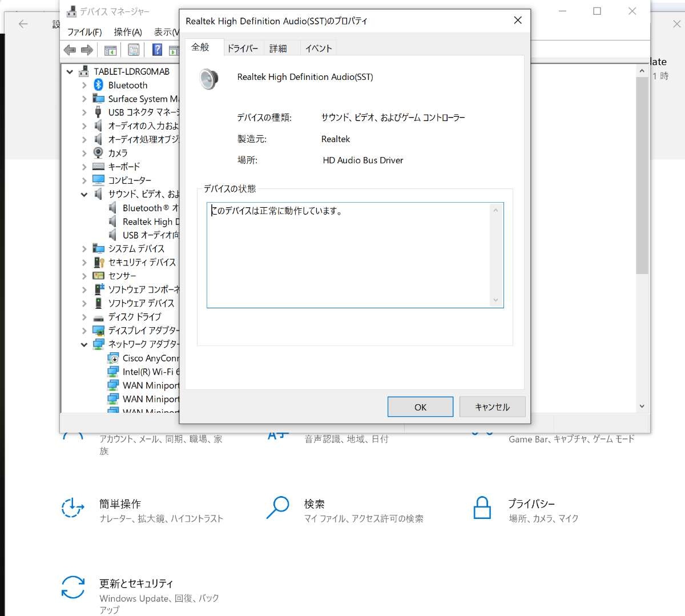
Task: Collapse the サウンド、ビデオ category
Action: [84, 194]
